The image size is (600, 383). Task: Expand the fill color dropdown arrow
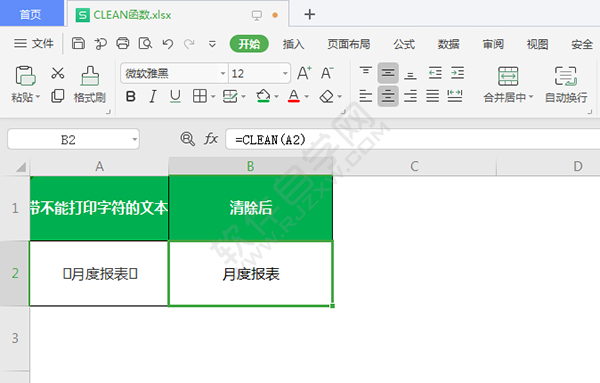click(276, 97)
